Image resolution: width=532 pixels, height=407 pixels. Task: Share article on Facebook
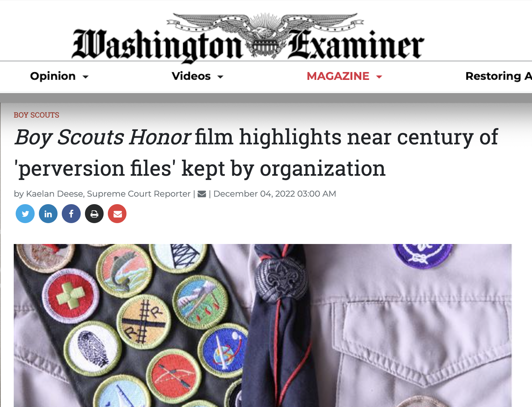tap(71, 214)
